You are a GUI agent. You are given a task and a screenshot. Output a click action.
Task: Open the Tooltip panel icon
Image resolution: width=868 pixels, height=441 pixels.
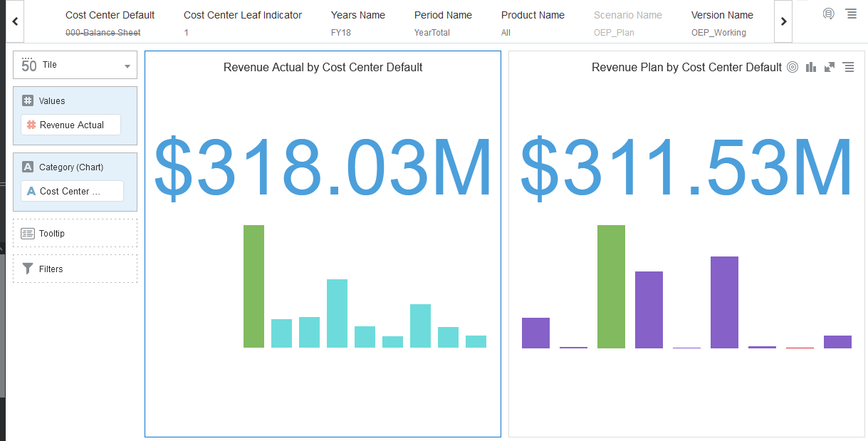pyautogui.click(x=27, y=233)
